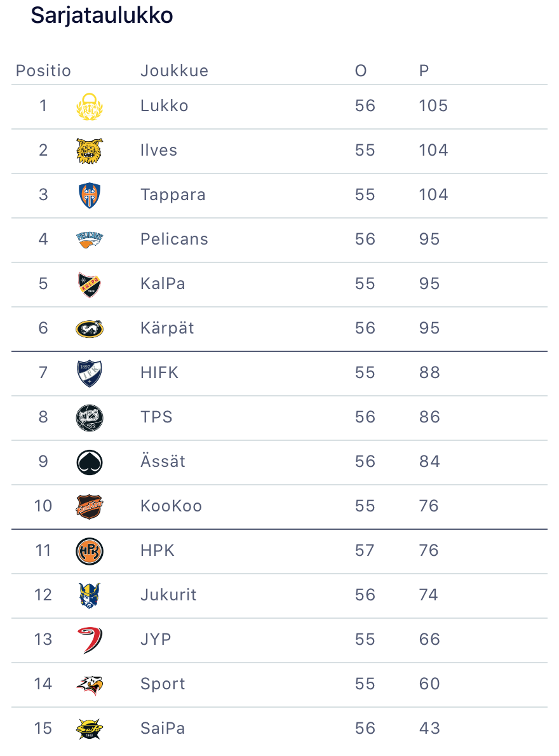The width and height of the screenshot is (559, 756).
Task: Click the Pelicans team logo
Action: point(89,240)
